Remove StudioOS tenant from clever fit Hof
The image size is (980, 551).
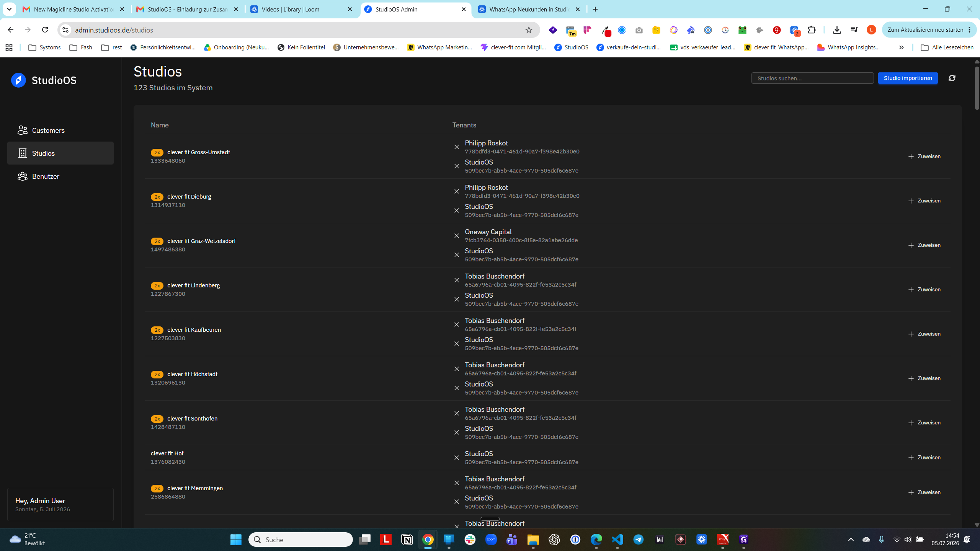pyautogui.click(x=456, y=458)
